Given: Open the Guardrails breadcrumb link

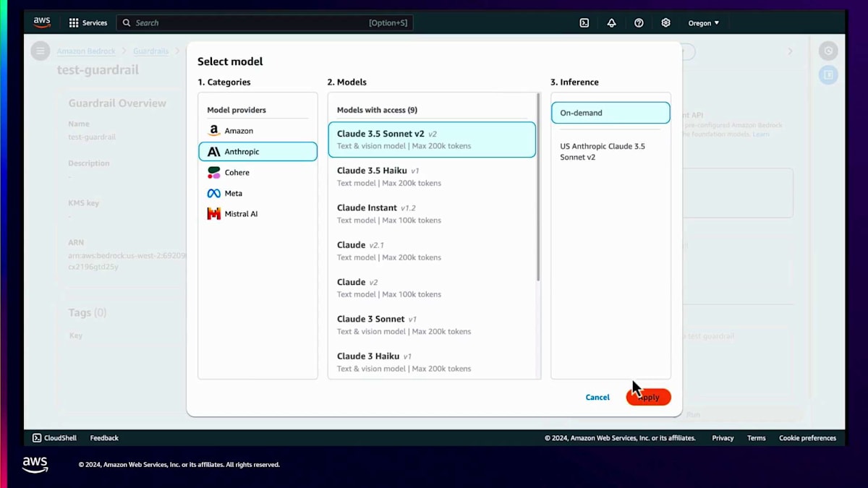Looking at the screenshot, I should pyautogui.click(x=151, y=51).
